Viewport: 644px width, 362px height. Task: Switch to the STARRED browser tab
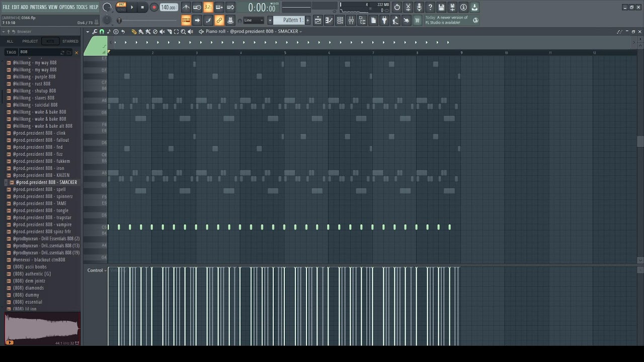click(x=70, y=41)
